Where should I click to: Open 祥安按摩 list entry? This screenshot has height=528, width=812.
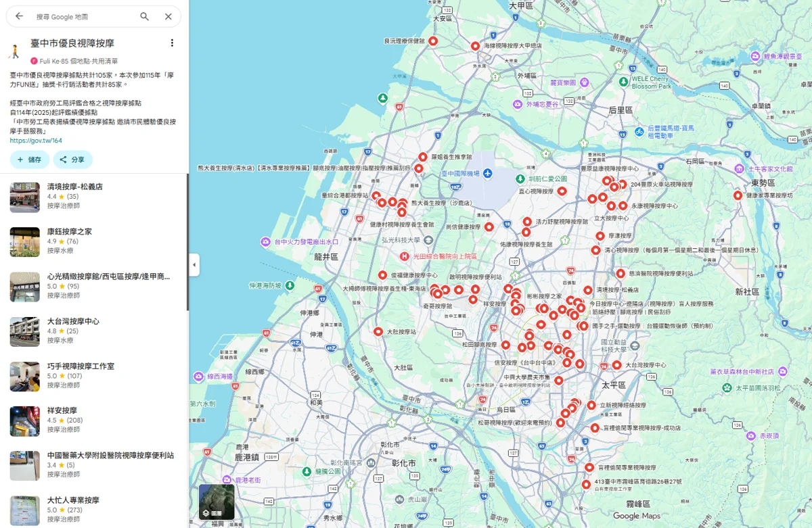(94, 421)
